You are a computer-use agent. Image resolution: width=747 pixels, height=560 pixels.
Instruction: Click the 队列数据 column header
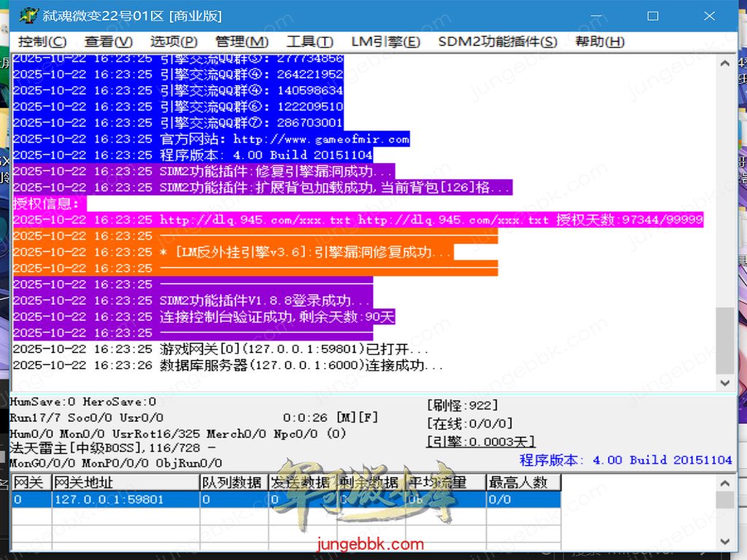(231, 483)
